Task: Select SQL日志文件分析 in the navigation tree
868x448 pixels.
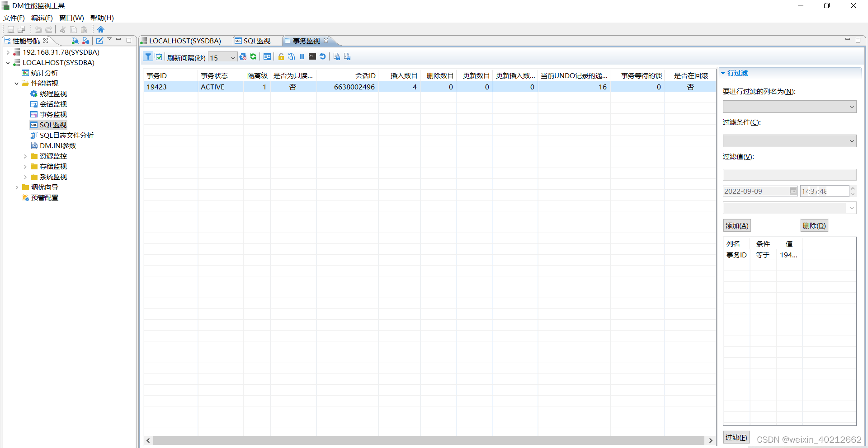Action: (x=66, y=135)
